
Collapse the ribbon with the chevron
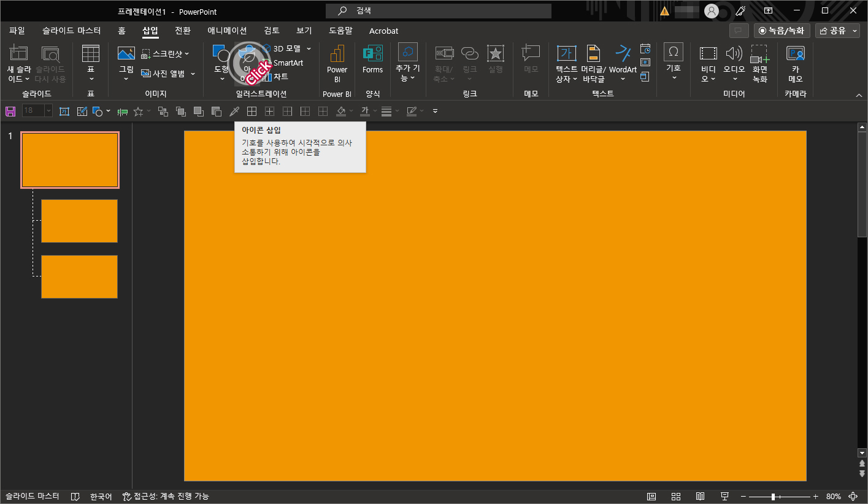click(859, 95)
